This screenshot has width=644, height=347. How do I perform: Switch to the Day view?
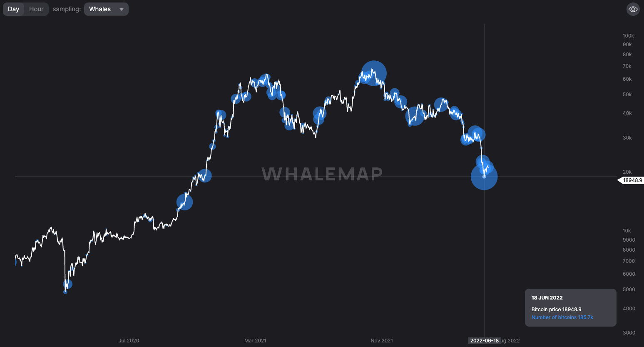14,9
